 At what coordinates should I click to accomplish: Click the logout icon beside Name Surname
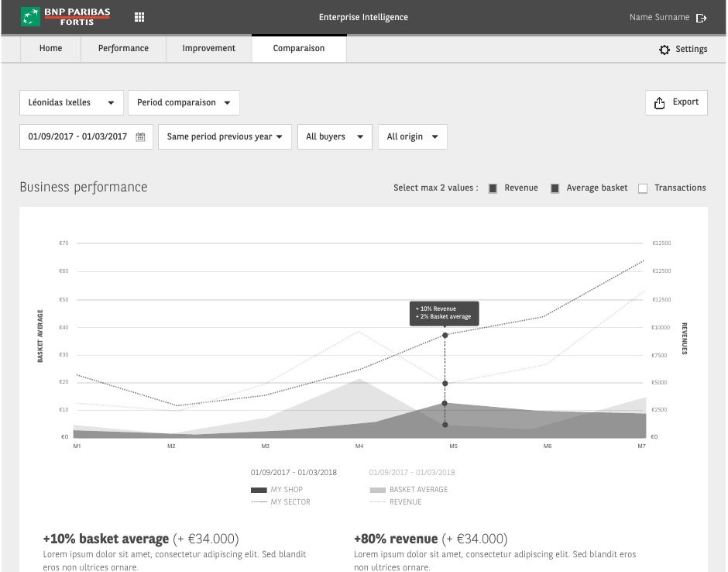coord(701,18)
